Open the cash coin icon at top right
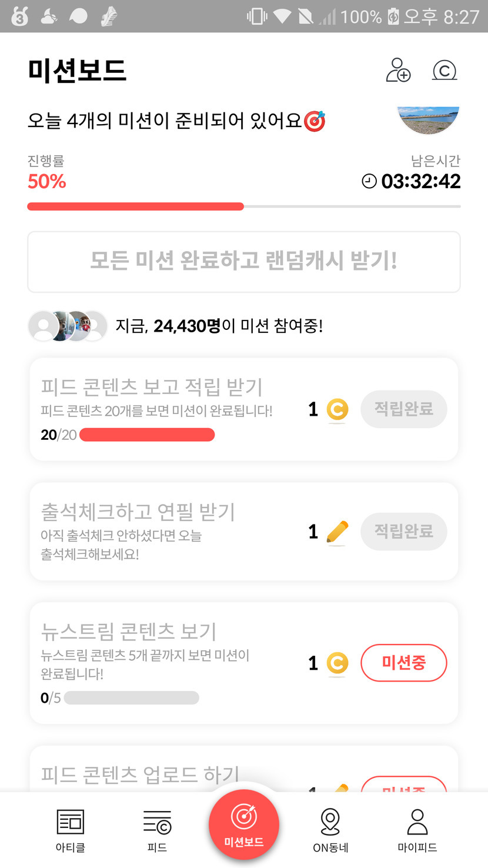Image resolution: width=488 pixels, height=868 pixels. [x=444, y=71]
